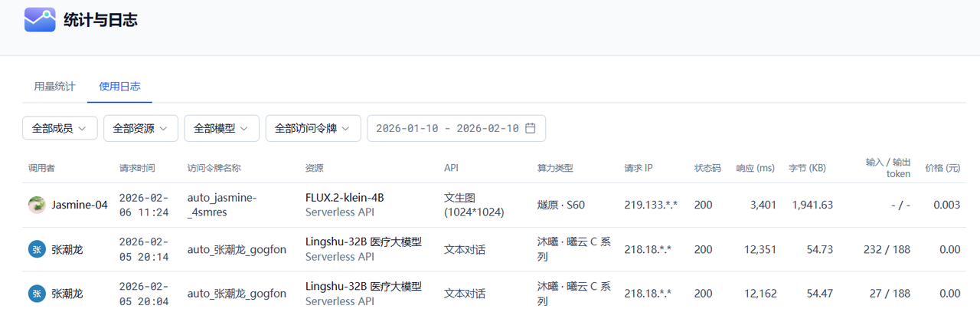The width and height of the screenshot is (980, 332).
Task: Click the 统计与日志 envelope logo icon
Action: point(40,20)
